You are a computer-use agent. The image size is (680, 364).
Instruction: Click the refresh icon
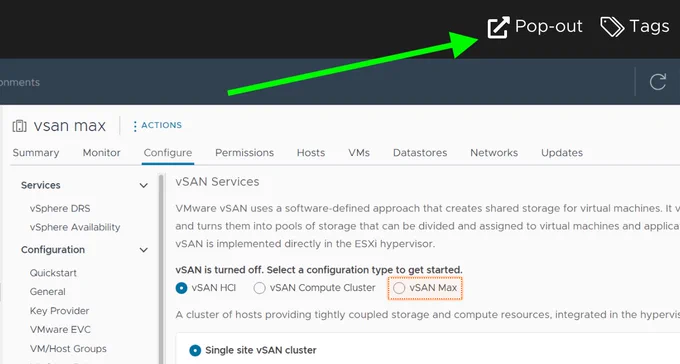pos(657,82)
